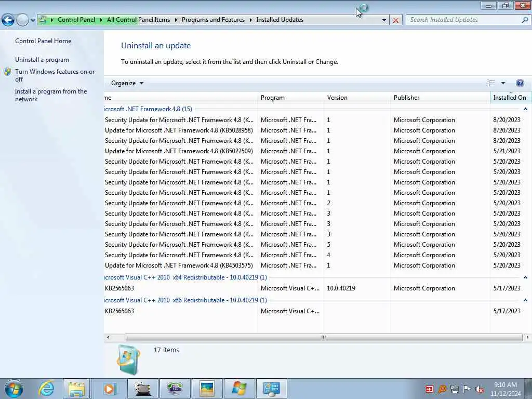Click the Control Panel icon in address bar
This screenshot has width=532, height=399.
point(43,20)
